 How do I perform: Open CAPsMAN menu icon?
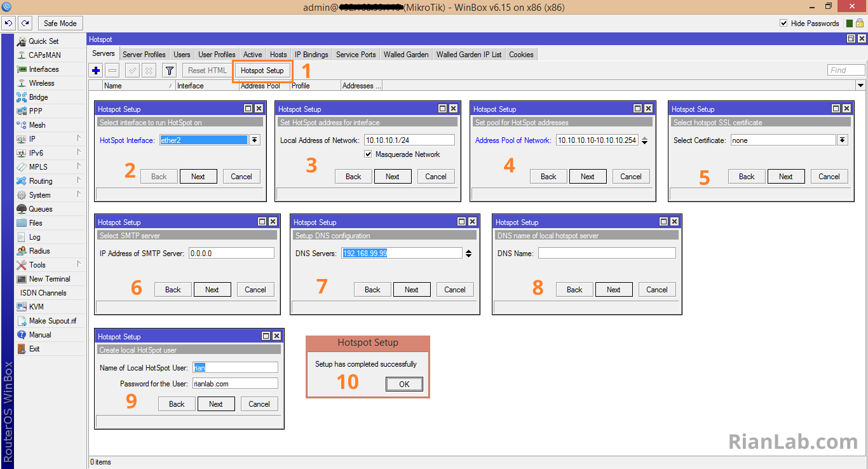tap(22, 55)
